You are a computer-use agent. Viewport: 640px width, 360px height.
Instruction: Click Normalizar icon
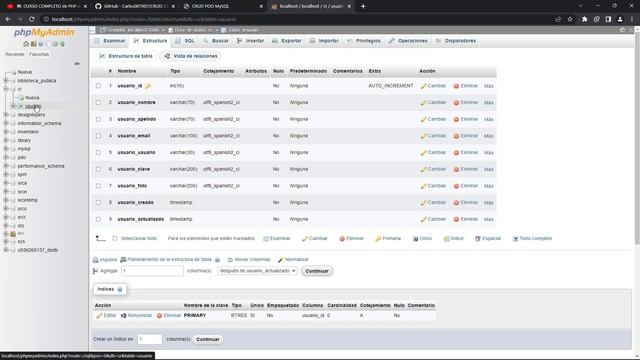pos(280,260)
